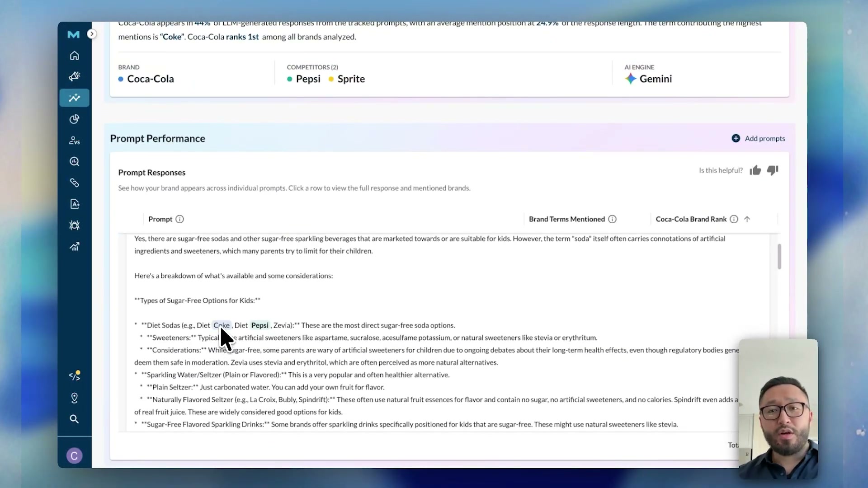The height and width of the screenshot is (488, 868).
Task: Open the chain link icon in the sidebar
Action: [75, 183]
